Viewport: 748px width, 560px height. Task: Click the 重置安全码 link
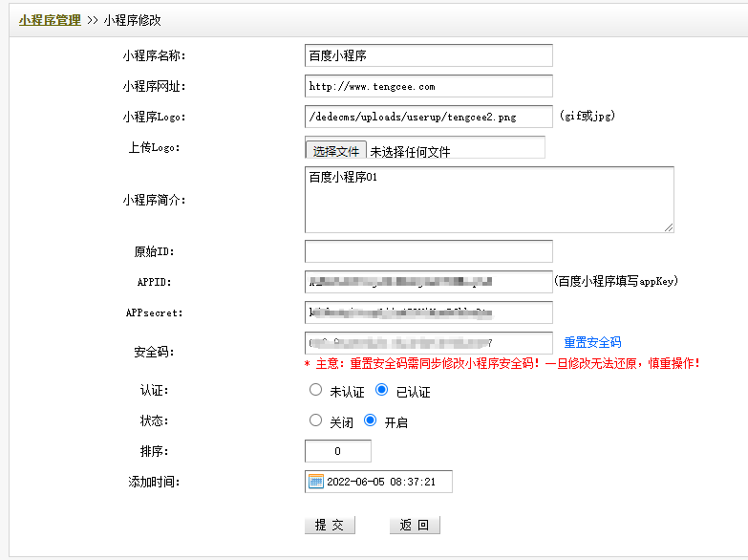[592, 342]
